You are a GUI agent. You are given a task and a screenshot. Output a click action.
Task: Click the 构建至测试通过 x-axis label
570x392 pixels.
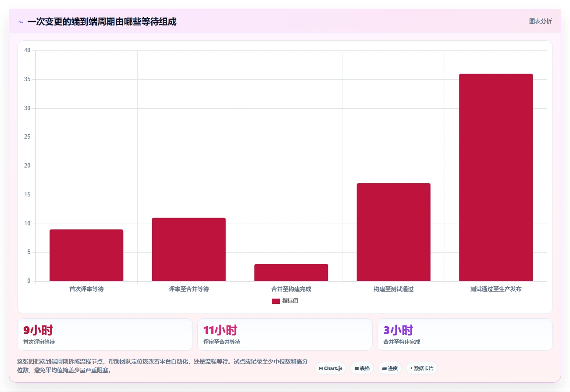click(393, 289)
